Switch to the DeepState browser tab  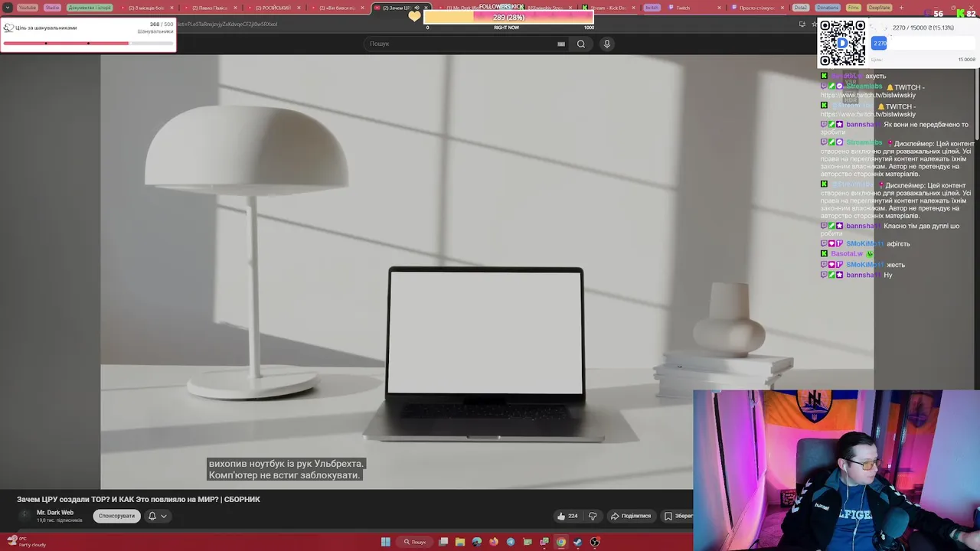(x=879, y=8)
